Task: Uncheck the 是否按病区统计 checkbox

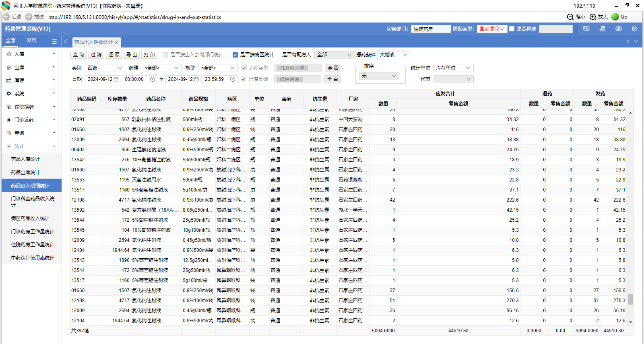Action: 235,55
